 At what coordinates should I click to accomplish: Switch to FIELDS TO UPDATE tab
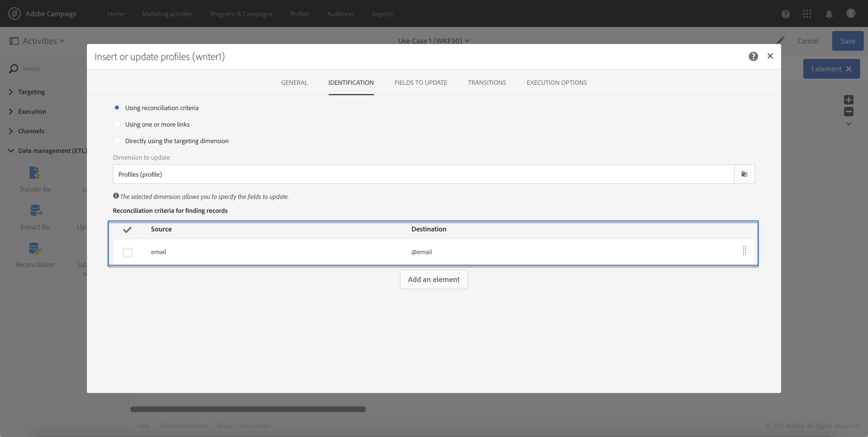tap(421, 83)
